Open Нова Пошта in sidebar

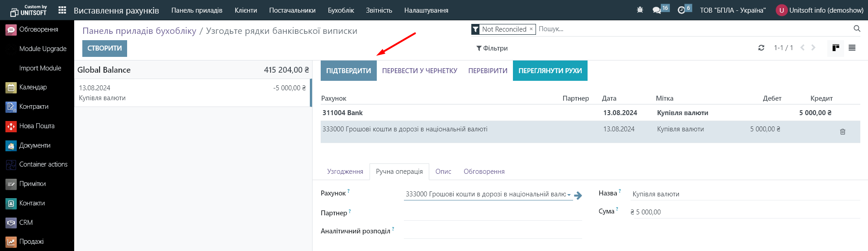[x=37, y=126]
